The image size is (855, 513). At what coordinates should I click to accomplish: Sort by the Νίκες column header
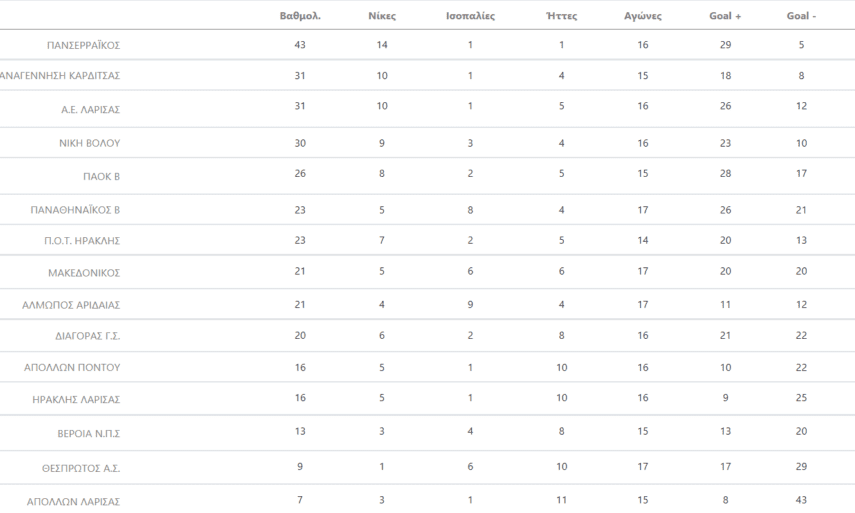382,15
